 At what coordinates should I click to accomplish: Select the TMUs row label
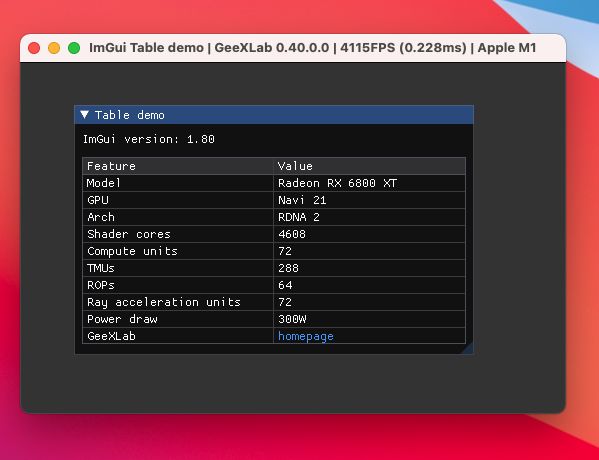[101, 268]
